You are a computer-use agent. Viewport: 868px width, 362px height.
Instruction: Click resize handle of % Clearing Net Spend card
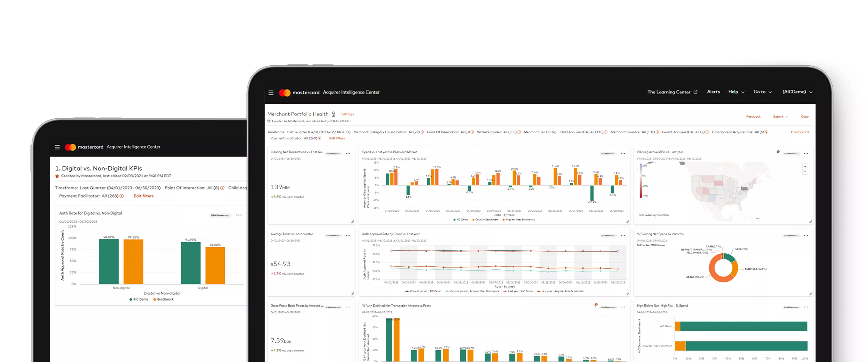pyautogui.click(x=810, y=294)
